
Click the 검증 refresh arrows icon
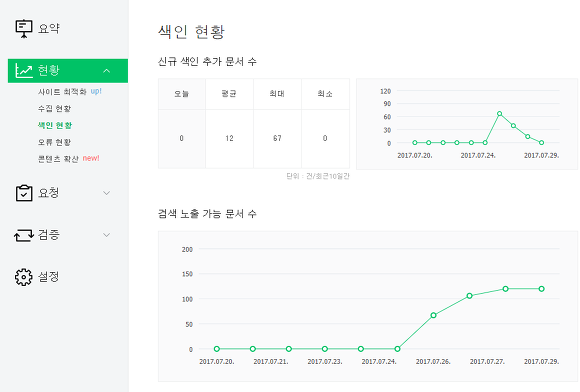24,235
